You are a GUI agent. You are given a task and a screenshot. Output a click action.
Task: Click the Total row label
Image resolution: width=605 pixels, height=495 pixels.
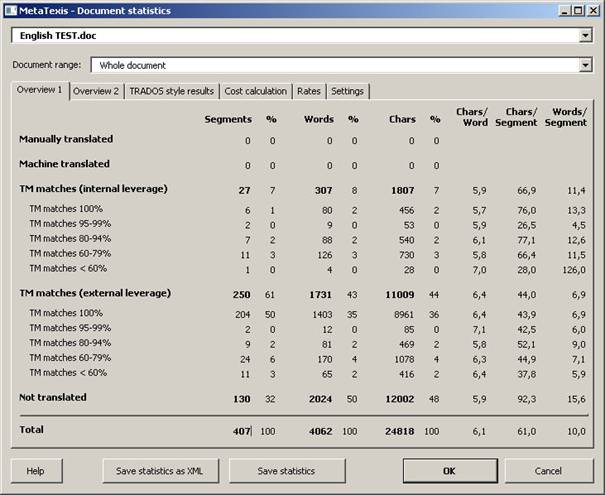[x=31, y=430]
